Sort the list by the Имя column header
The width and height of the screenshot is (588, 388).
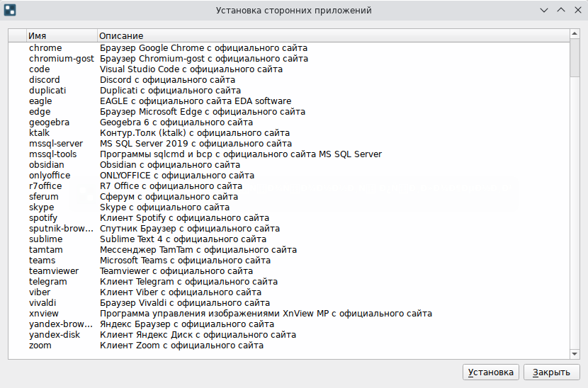61,35
